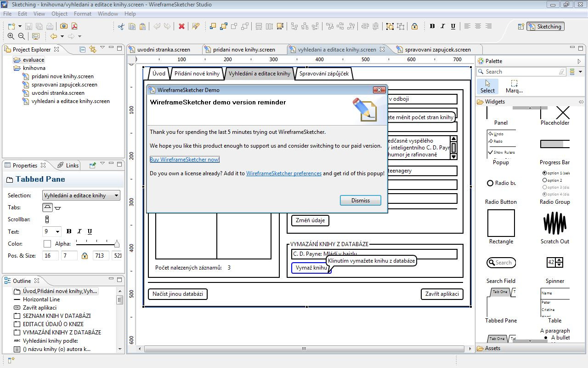Image resolution: width=588 pixels, height=368 pixels.
Task: Click the Lock padlock icon in the main toolbar
Action: click(x=414, y=26)
